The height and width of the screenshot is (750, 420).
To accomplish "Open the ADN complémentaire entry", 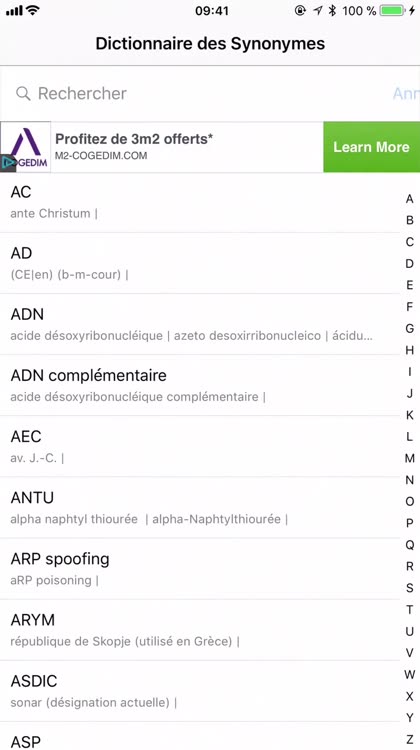I will [x=200, y=386].
